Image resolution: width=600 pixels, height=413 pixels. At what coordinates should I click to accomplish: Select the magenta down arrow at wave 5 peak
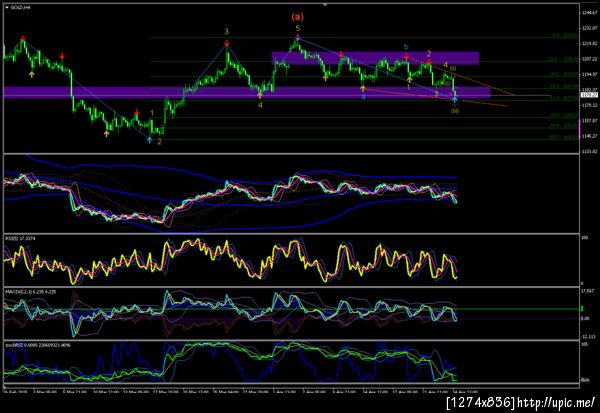coord(298,37)
